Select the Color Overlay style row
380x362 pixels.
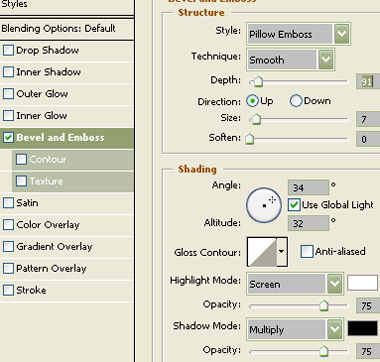[x=67, y=225]
